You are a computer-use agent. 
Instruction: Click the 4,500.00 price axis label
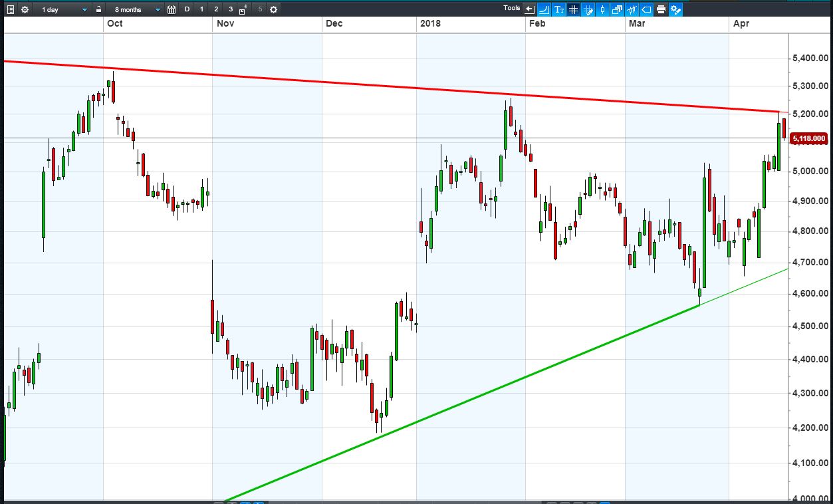point(810,326)
